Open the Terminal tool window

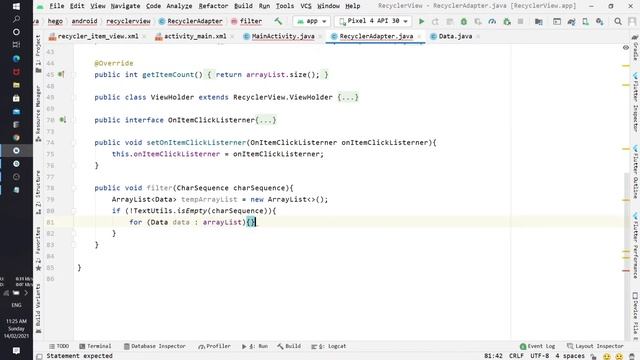[95, 346]
